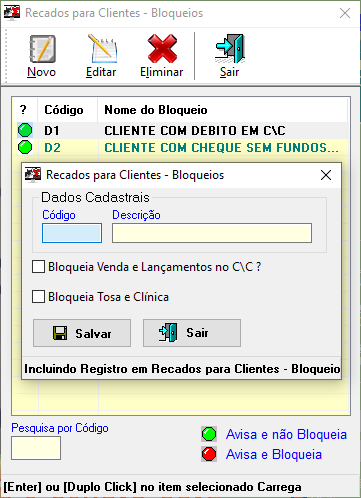Select row CLIENTE COM CHEQUE SEM FUNDOS
Viewport: 361px width, 498px height.
[181, 147]
